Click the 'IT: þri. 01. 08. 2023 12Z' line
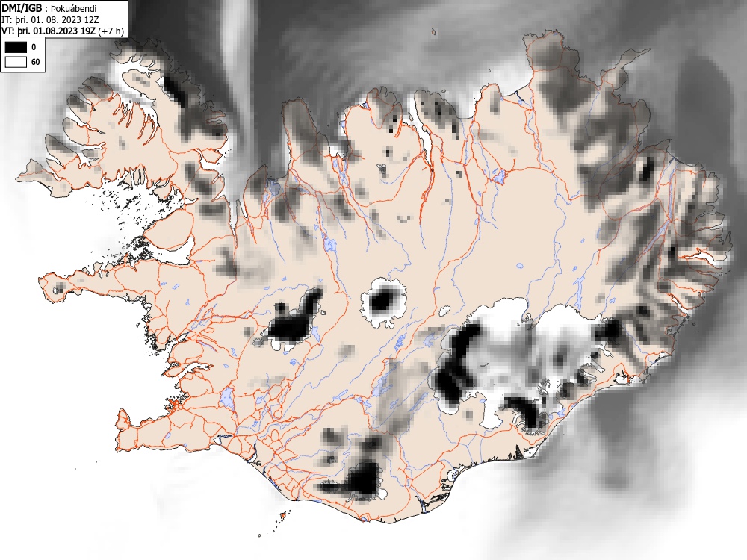Screen dimensions: 747x560 [49, 20]
